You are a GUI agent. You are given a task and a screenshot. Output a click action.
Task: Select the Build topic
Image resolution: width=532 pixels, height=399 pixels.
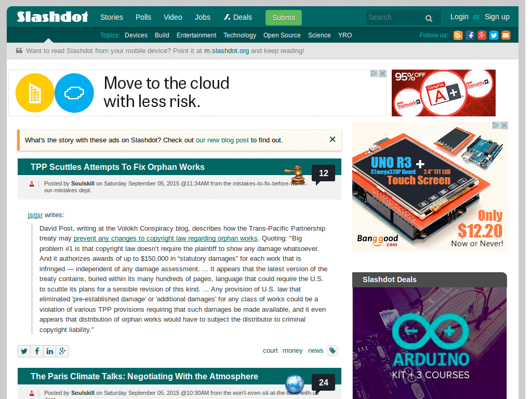tap(162, 35)
